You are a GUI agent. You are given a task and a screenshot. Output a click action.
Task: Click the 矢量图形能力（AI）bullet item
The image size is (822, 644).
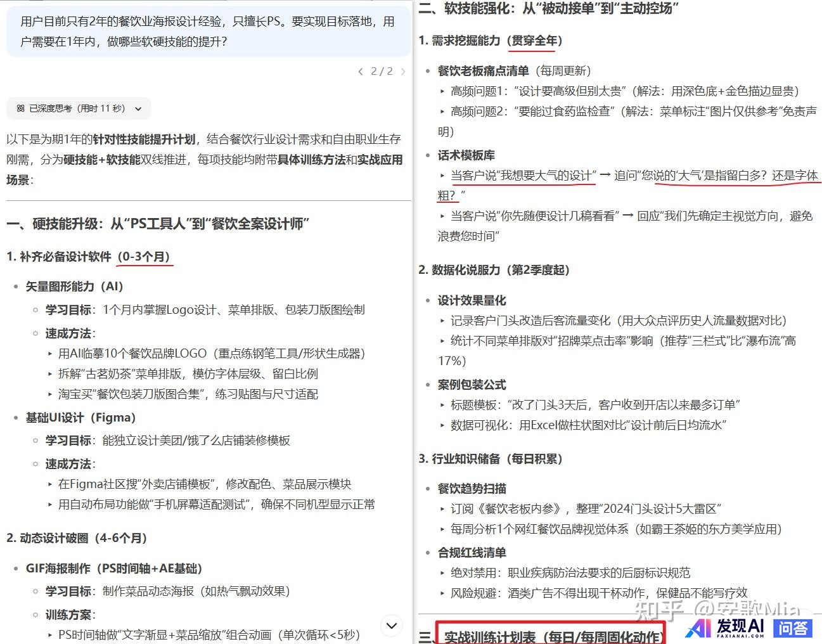click(x=74, y=287)
